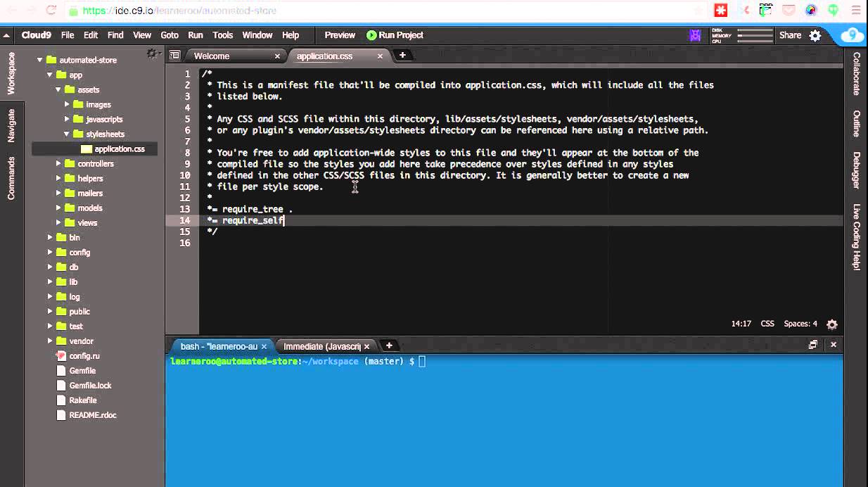Click the browser address bar URL
Viewport: 868px width, 487px height.
pyautogui.click(x=179, y=11)
